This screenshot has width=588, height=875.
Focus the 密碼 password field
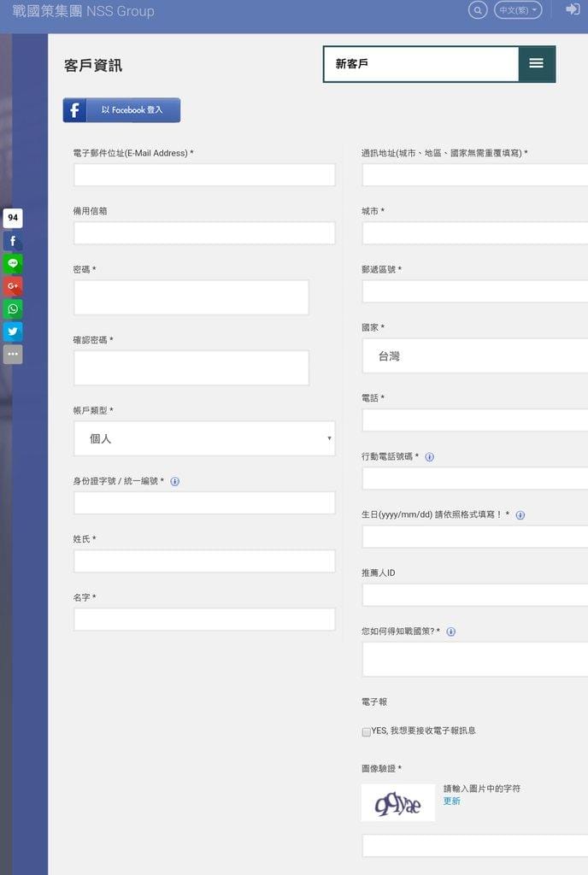tap(191, 297)
